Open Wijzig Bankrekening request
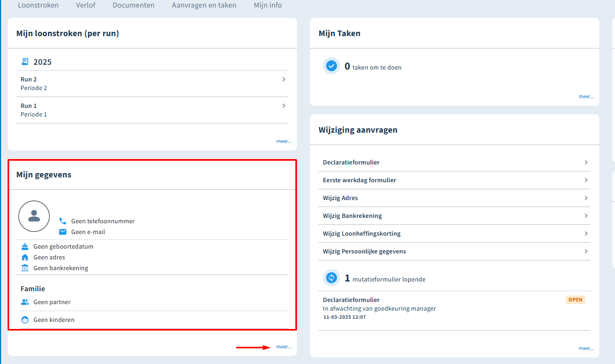Viewport: 615px width, 364px height. [x=352, y=216]
